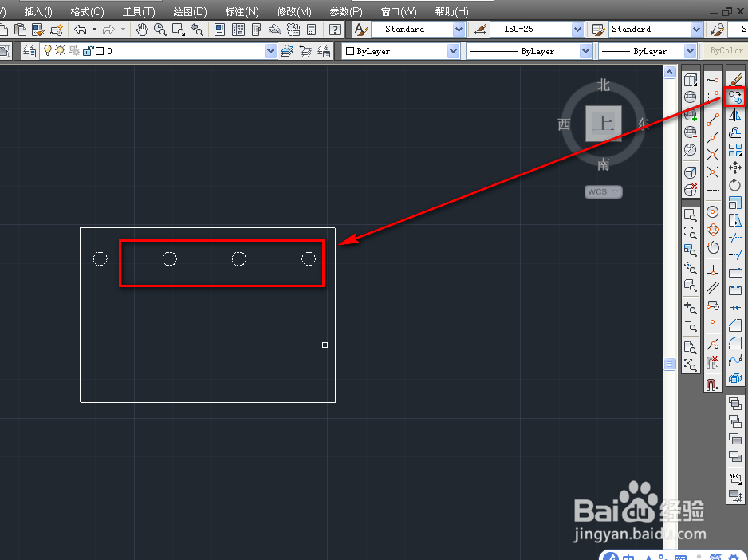Click the Redo arrow icon
The image size is (748, 560).
108,30
